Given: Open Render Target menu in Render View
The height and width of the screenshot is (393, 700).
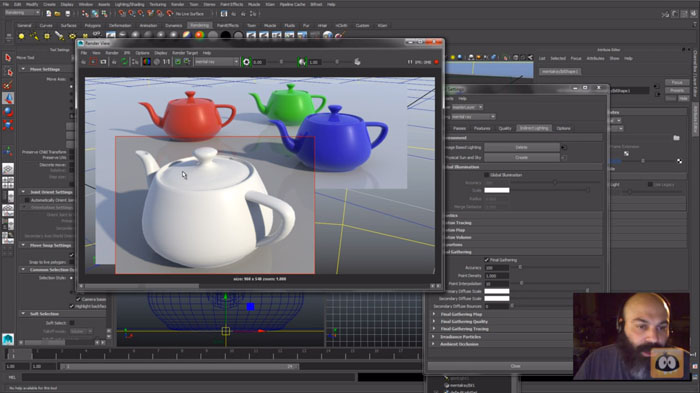Looking at the screenshot, I should (185, 53).
